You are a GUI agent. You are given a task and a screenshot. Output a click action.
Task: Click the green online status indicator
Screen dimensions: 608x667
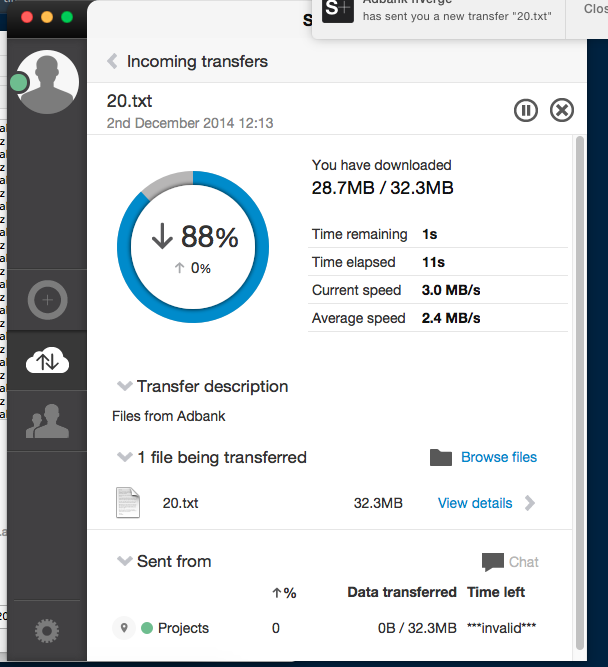pos(19,83)
